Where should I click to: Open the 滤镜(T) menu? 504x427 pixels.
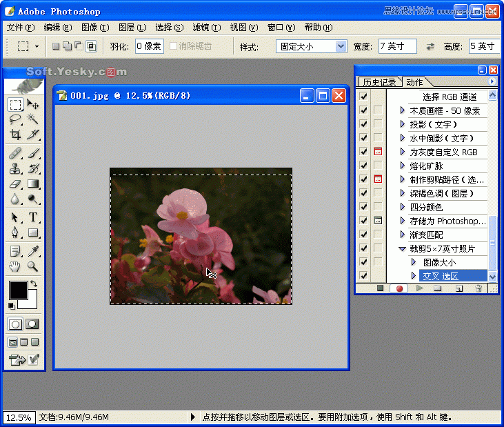click(207, 28)
